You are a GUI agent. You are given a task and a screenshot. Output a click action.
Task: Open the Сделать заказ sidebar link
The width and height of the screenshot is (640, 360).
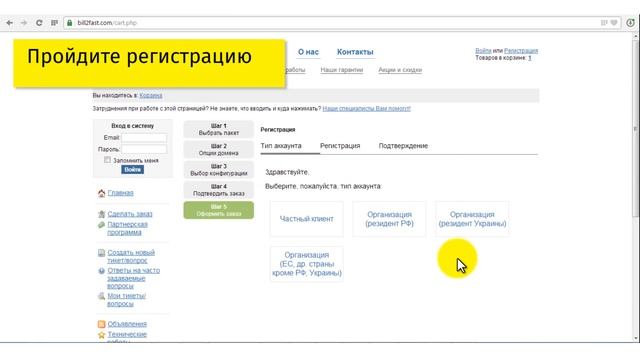coord(130,214)
